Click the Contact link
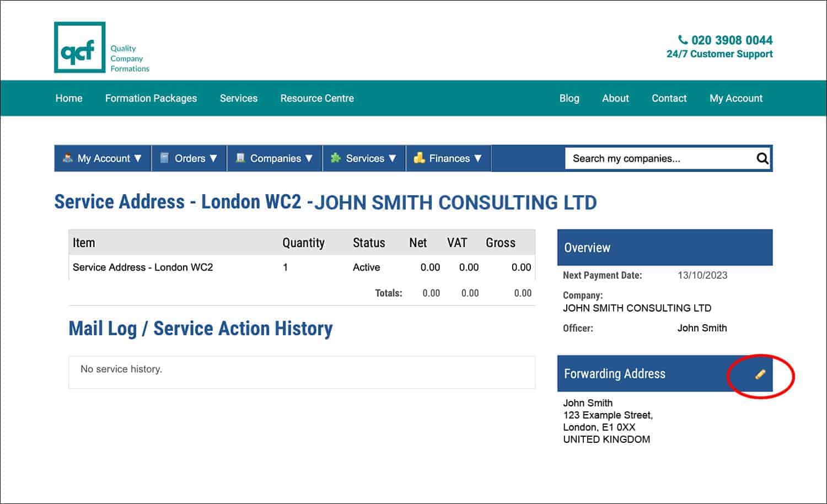The height and width of the screenshot is (504, 827). [669, 98]
